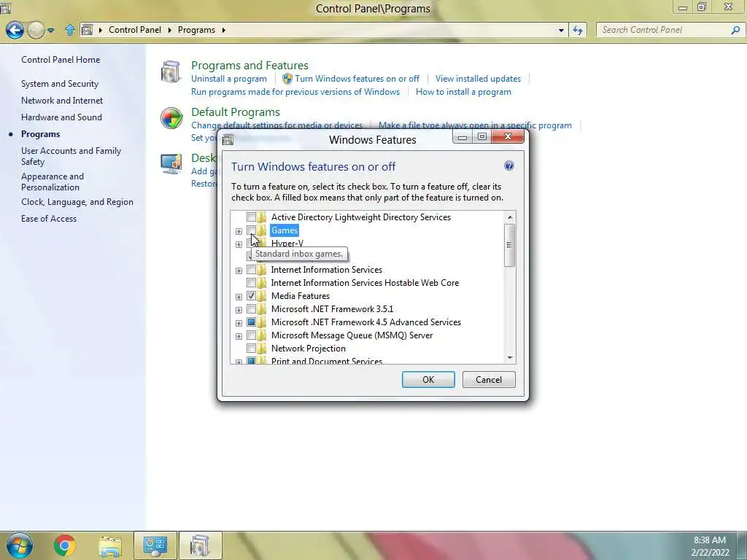Click the .NET Framework 3.5.1 folder icon

coord(262,309)
